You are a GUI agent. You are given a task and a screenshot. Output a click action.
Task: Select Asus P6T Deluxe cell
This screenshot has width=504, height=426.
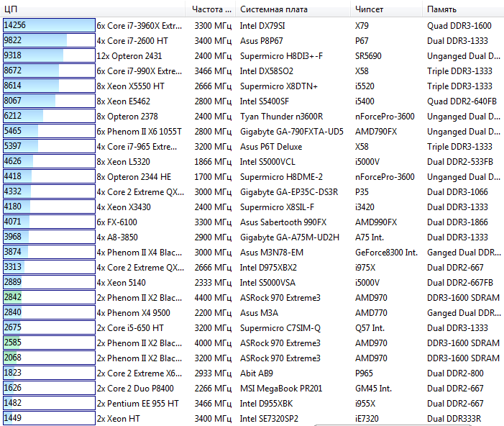pos(271,147)
